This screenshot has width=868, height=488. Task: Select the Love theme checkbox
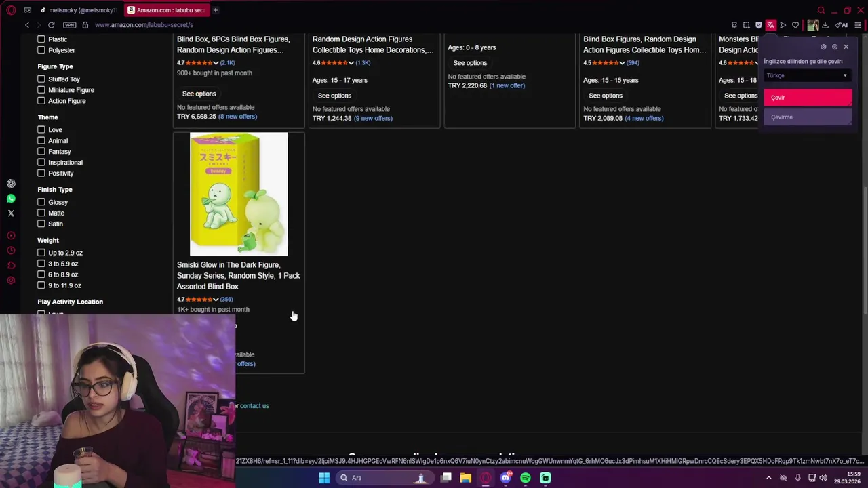(41, 129)
